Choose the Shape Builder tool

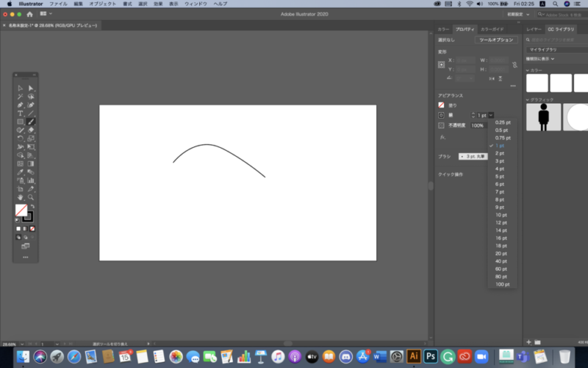pyautogui.click(x=21, y=155)
